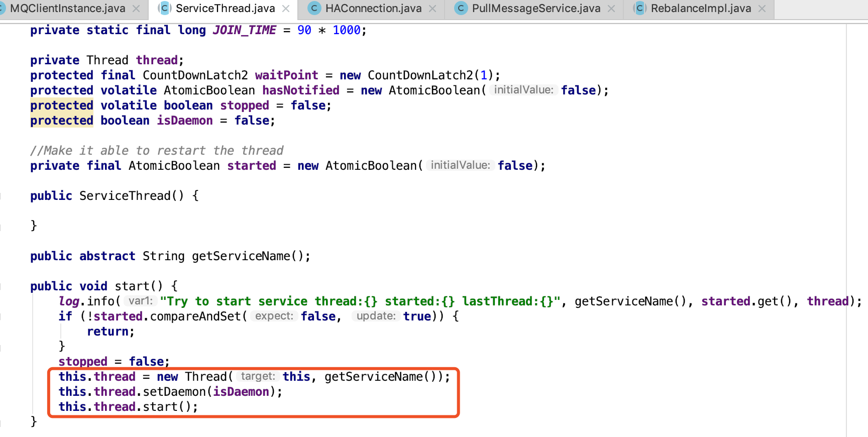The width and height of the screenshot is (868, 437).
Task: Click the class icon on the RebalanceImpl.java tab
Action: (639, 9)
